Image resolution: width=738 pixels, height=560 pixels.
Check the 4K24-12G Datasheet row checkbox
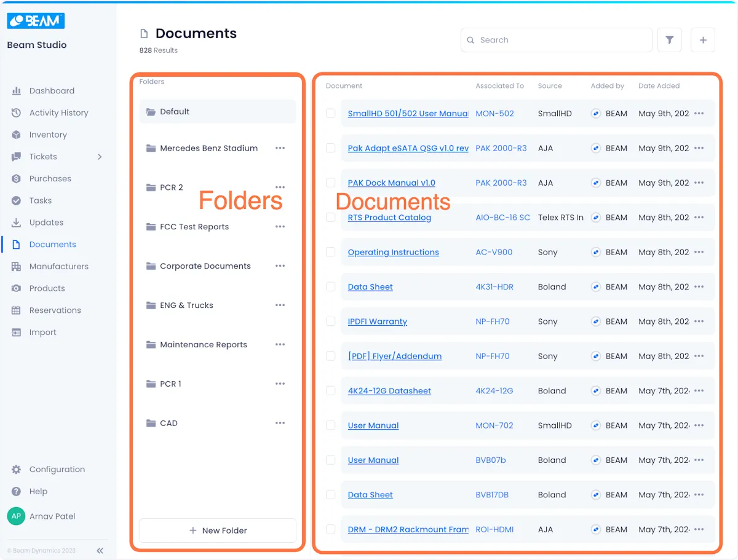(x=331, y=391)
